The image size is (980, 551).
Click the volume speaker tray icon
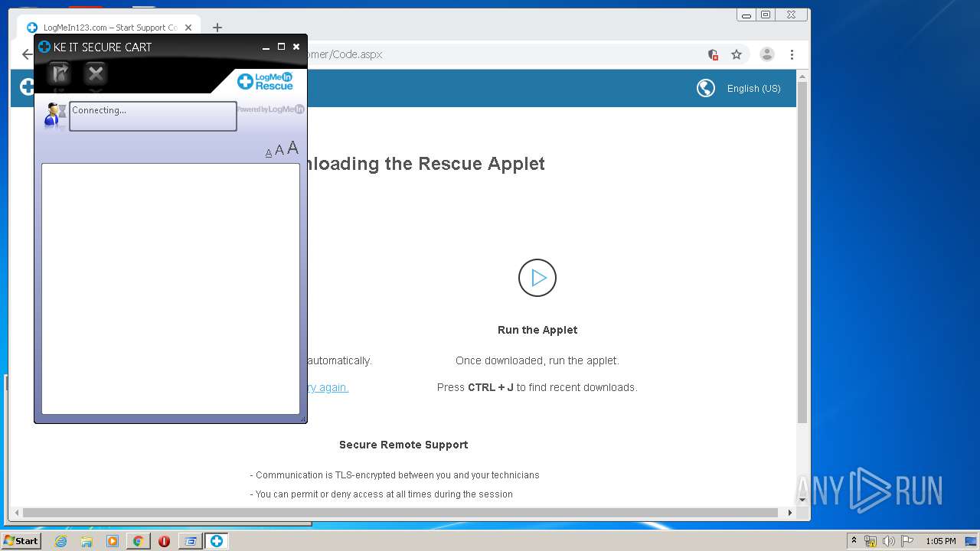pos(889,541)
